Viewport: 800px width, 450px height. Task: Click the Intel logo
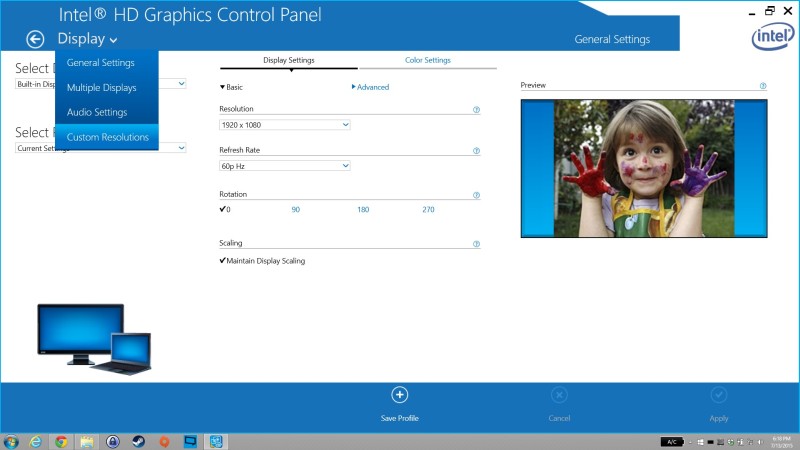[x=772, y=37]
